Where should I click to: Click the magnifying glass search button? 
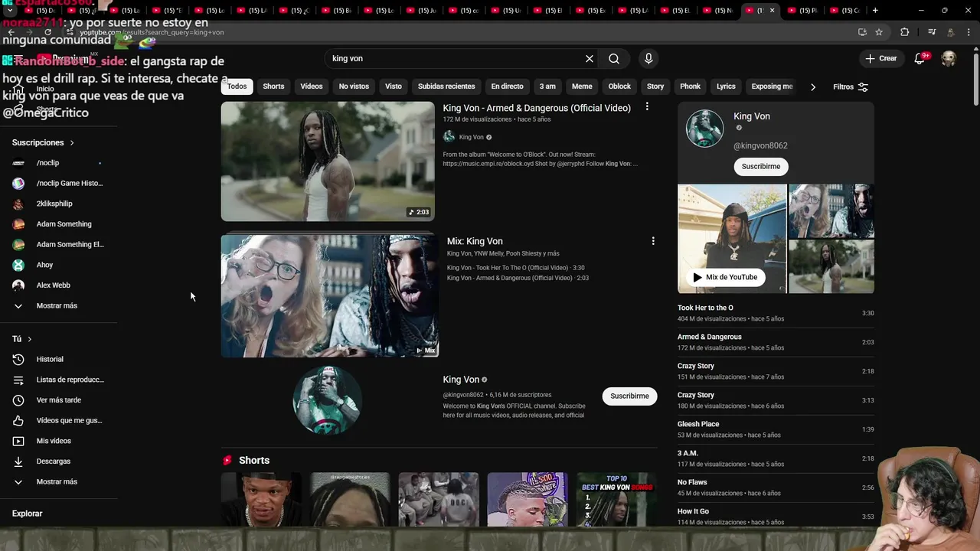pyautogui.click(x=614, y=58)
